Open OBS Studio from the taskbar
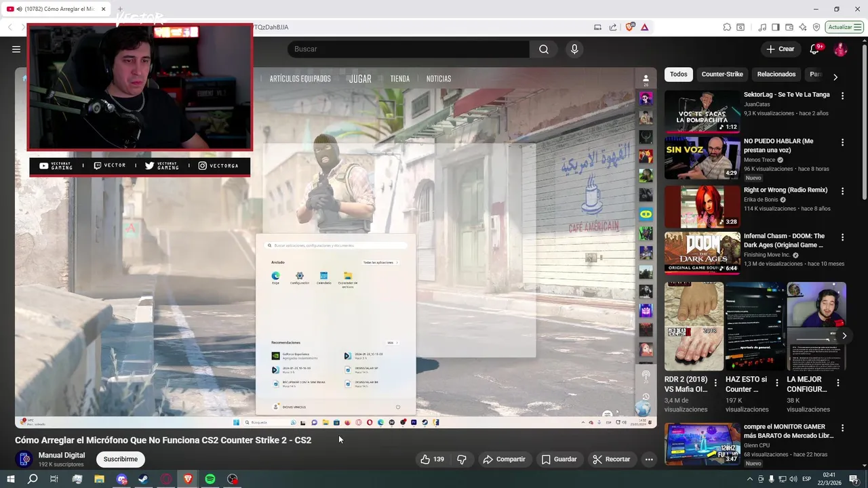Image resolution: width=868 pixels, height=488 pixels. 233,479
